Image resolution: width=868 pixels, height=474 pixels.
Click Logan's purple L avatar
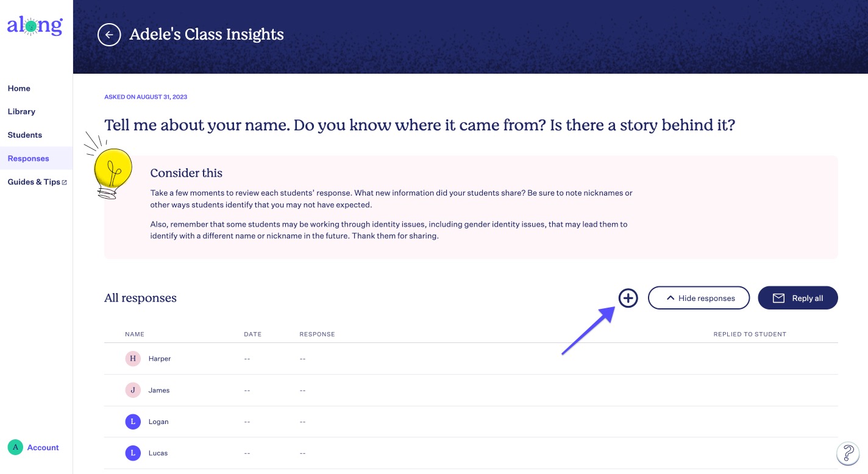tap(133, 422)
